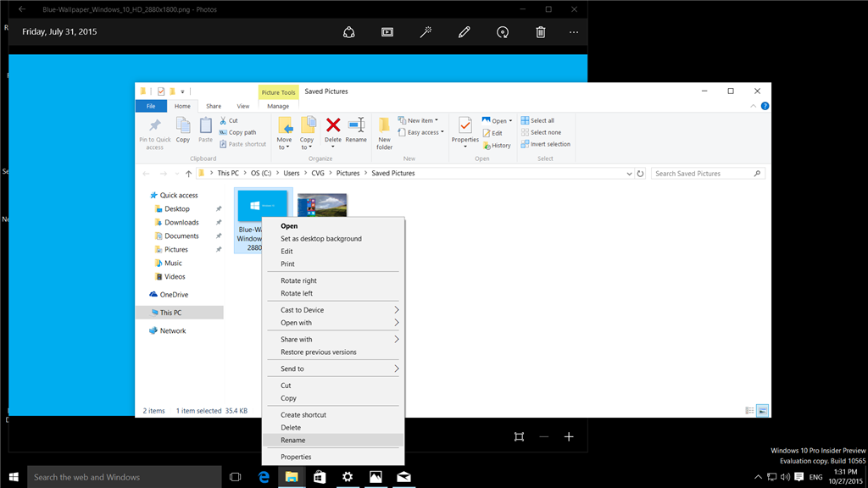Click the trash can Delete icon in Photos
The width and height of the screenshot is (868, 488).
pyautogui.click(x=541, y=32)
